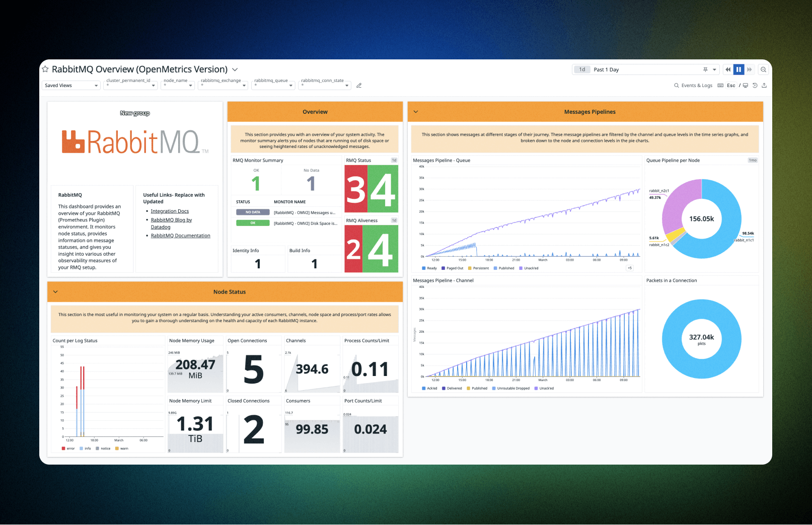Toggle Ack'ed series in Channel legend

coord(429,389)
